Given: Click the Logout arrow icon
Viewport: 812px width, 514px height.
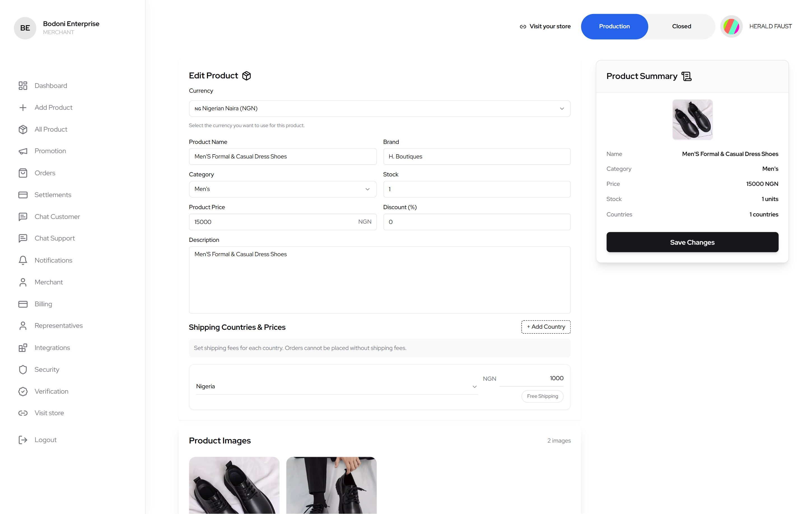Looking at the screenshot, I should (x=23, y=440).
